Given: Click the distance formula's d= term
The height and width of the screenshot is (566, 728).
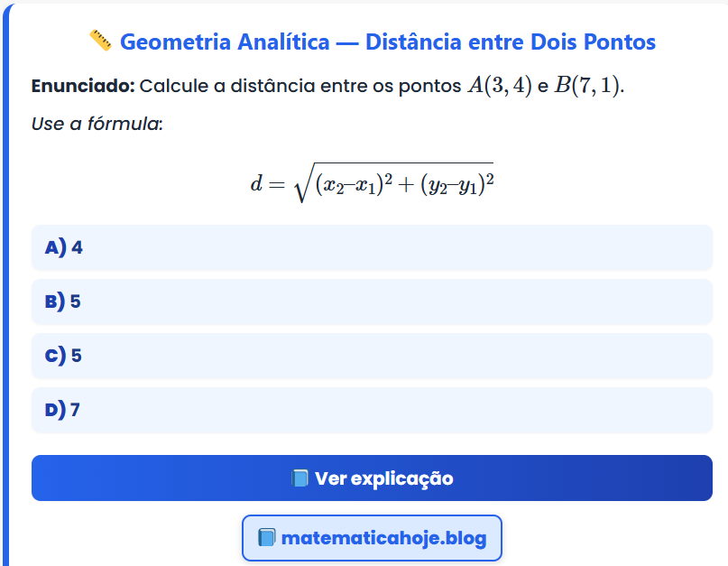Looking at the screenshot, I should [x=268, y=183].
